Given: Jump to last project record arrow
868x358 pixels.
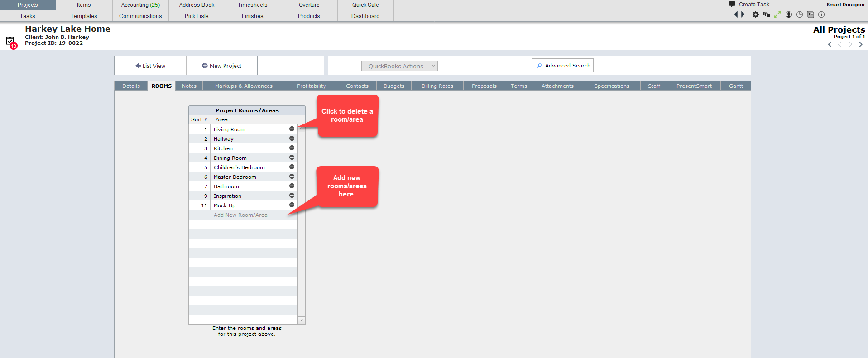Looking at the screenshot, I should click(x=861, y=44).
